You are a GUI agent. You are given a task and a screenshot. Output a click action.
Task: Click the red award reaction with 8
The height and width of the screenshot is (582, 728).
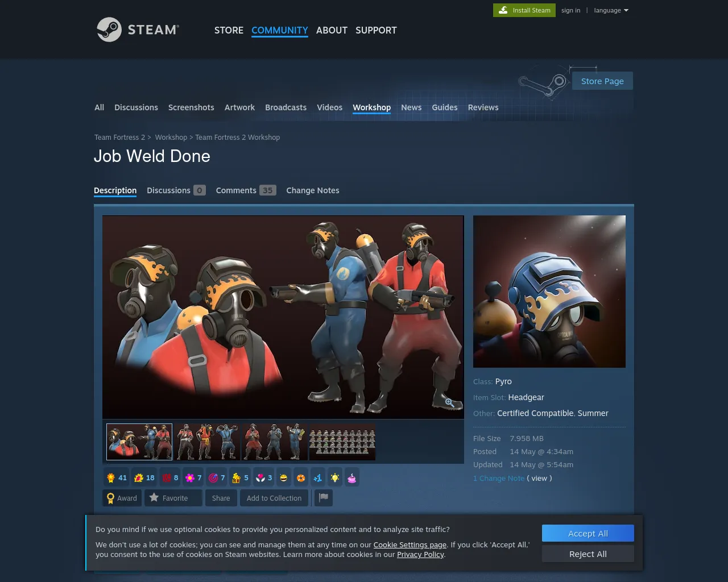tap(171, 478)
